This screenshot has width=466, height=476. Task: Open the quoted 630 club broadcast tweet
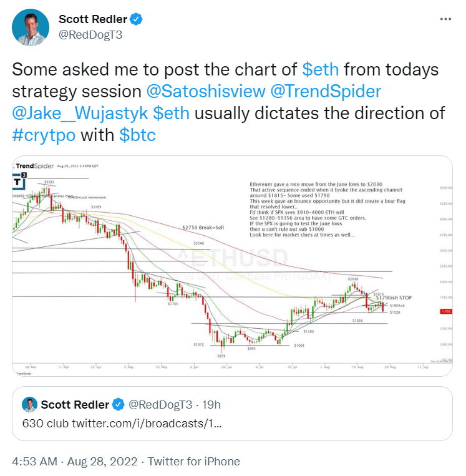pyautogui.click(x=232, y=414)
